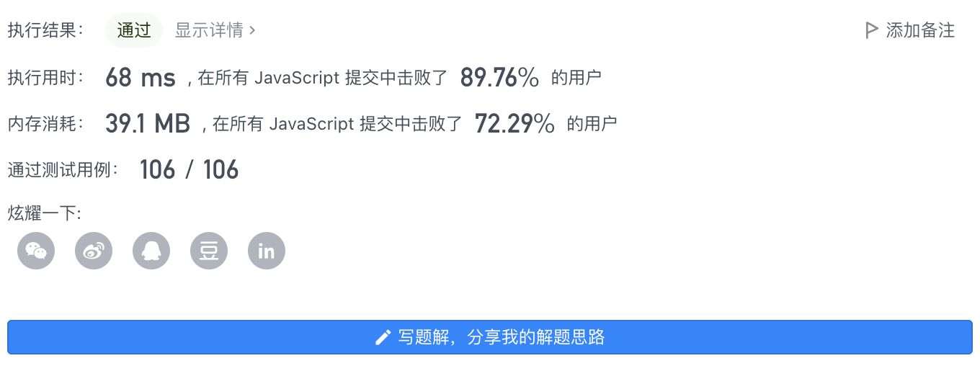Click the green 通过 status badge
This screenshot has width=980, height=366.
click(x=134, y=30)
